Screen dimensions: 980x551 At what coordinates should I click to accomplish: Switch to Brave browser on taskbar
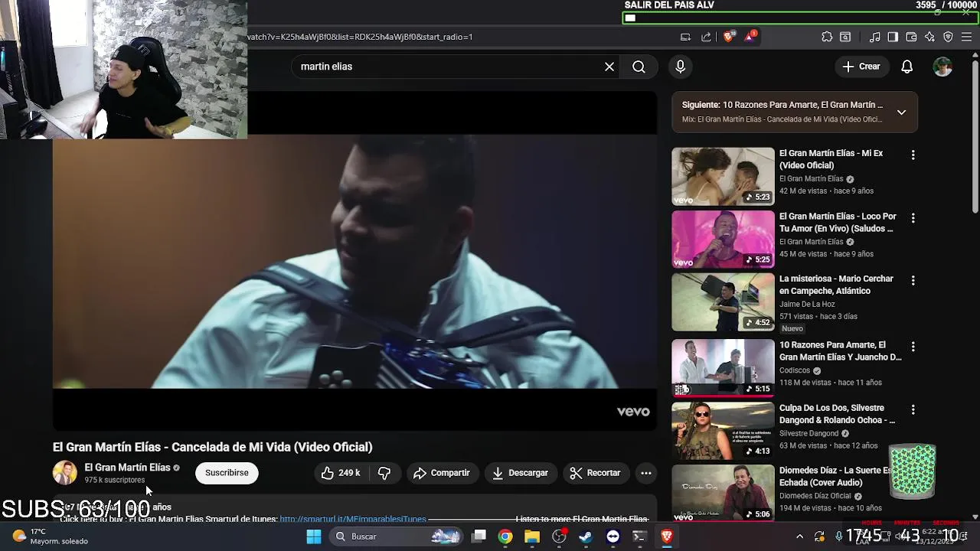pyautogui.click(x=666, y=536)
